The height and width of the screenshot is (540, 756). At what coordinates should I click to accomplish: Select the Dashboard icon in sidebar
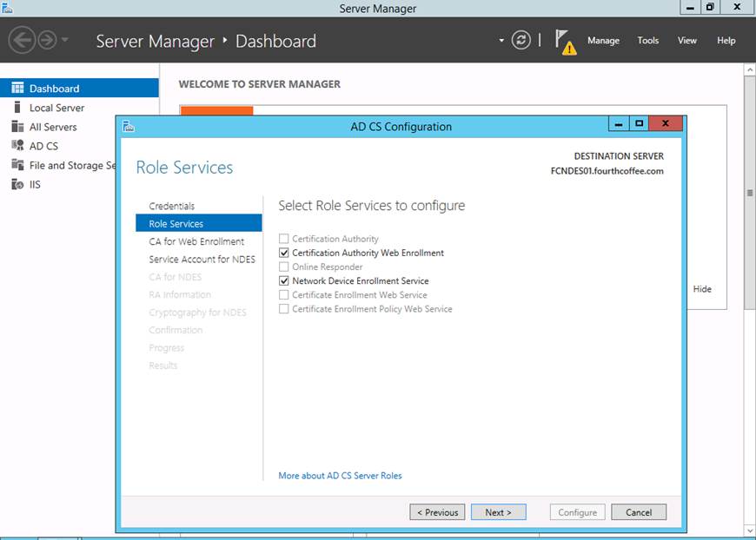pos(17,89)
